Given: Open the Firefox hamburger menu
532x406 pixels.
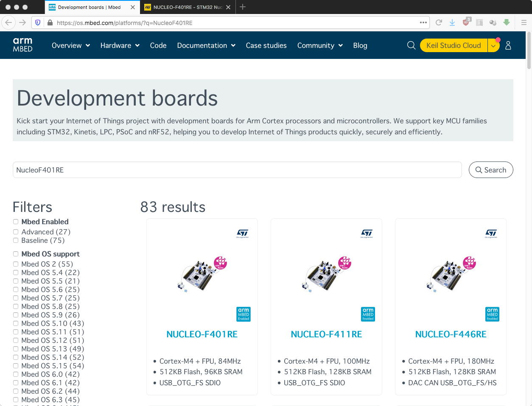Looking at the screenshot, I should coord(524,22).
